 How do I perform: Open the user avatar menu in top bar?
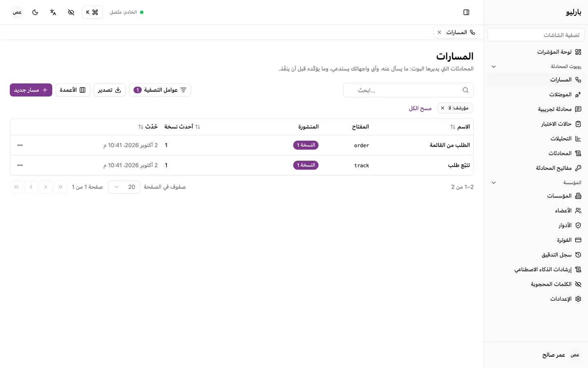[17, 12]
